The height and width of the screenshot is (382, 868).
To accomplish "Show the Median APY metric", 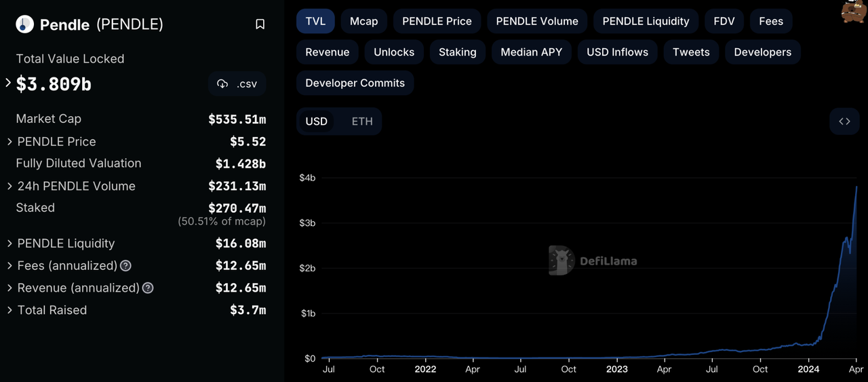I will [531, 52].
